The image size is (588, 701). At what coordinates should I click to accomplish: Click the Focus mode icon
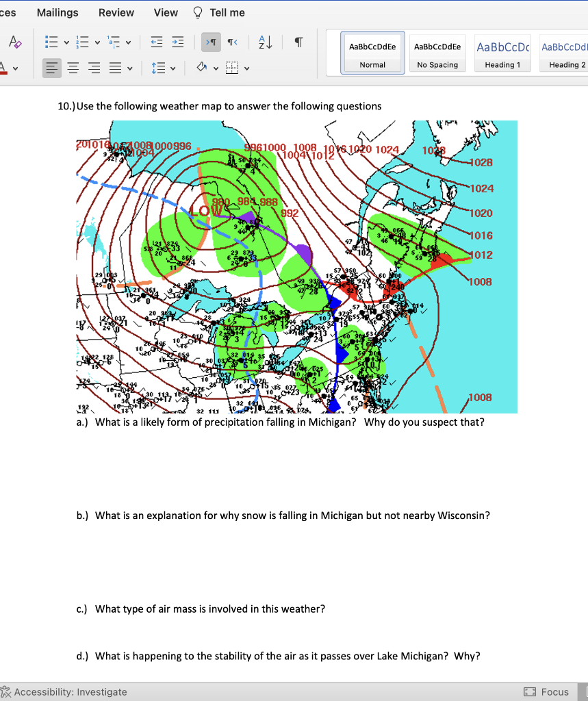click(530, 692)
